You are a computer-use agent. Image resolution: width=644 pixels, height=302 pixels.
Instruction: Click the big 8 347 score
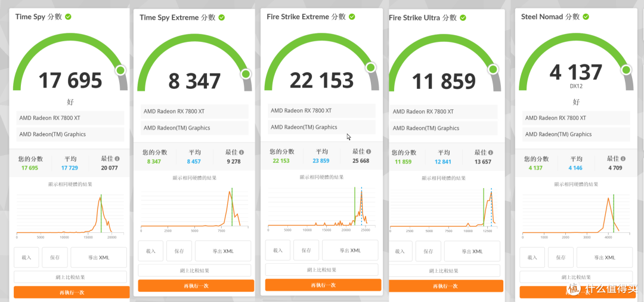194,81
